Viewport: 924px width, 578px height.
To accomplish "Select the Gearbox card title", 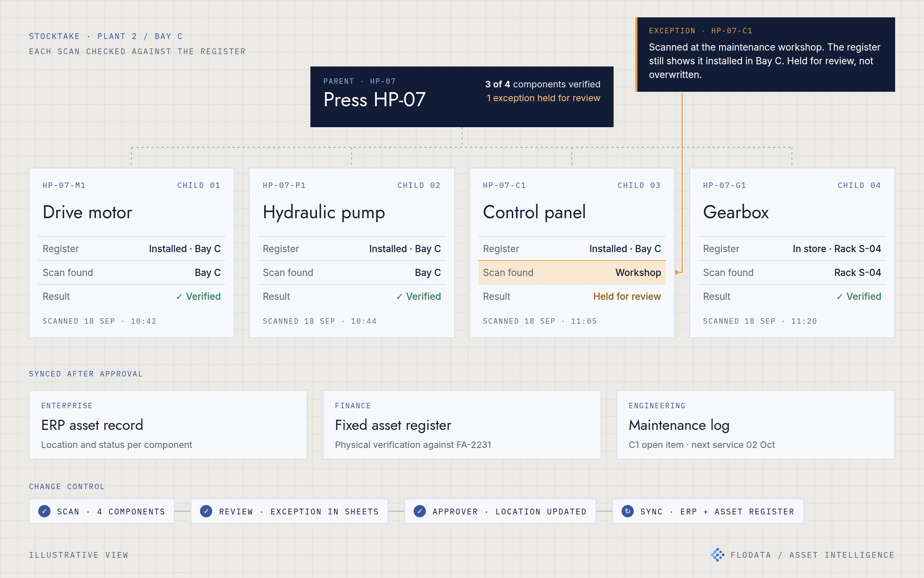I will pos(736,212).
